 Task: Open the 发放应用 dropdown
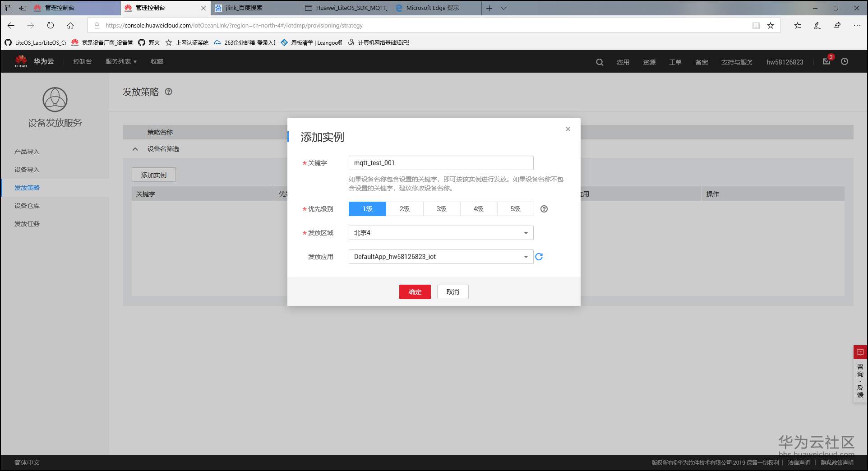coord(441,257)
